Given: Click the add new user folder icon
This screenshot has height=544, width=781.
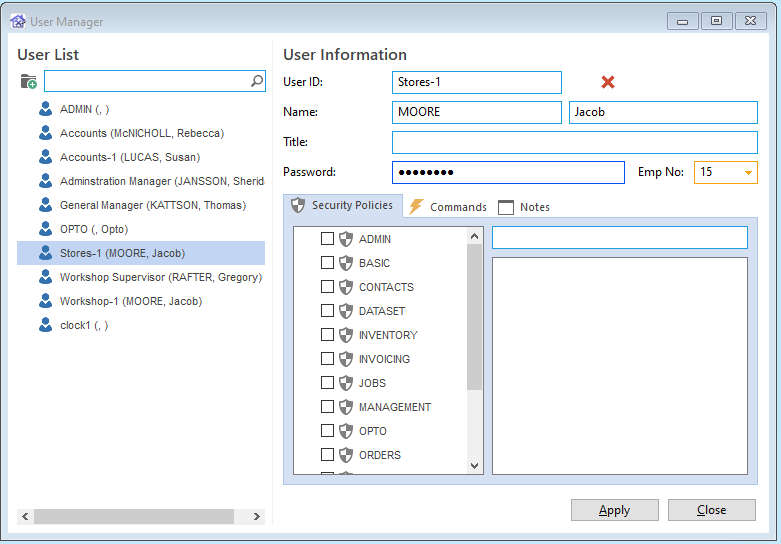Looking at the screenshot, I should point(28,81).
